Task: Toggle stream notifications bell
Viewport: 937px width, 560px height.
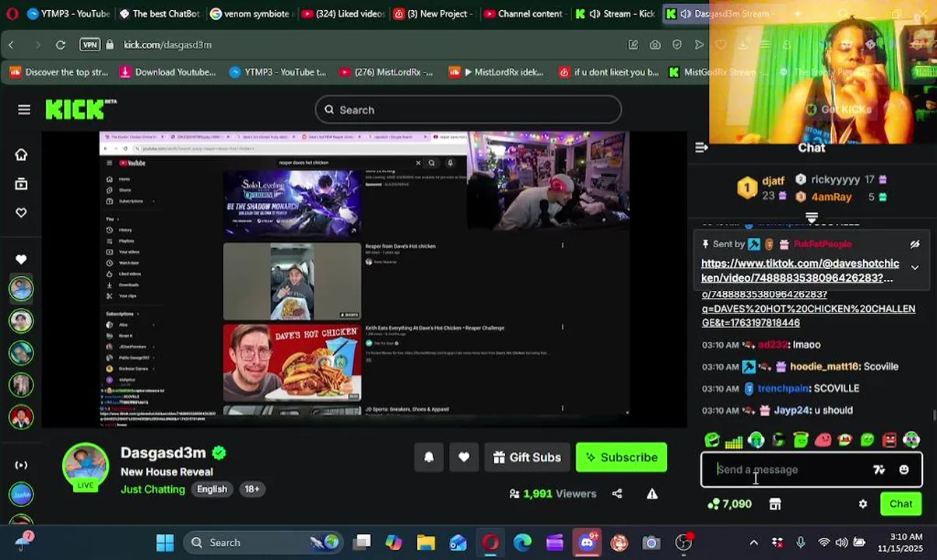Action: (x=429, y=457)
